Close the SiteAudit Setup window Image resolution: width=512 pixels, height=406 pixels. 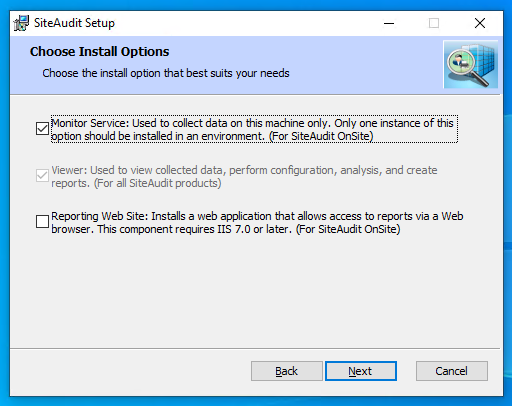point(480,23)
